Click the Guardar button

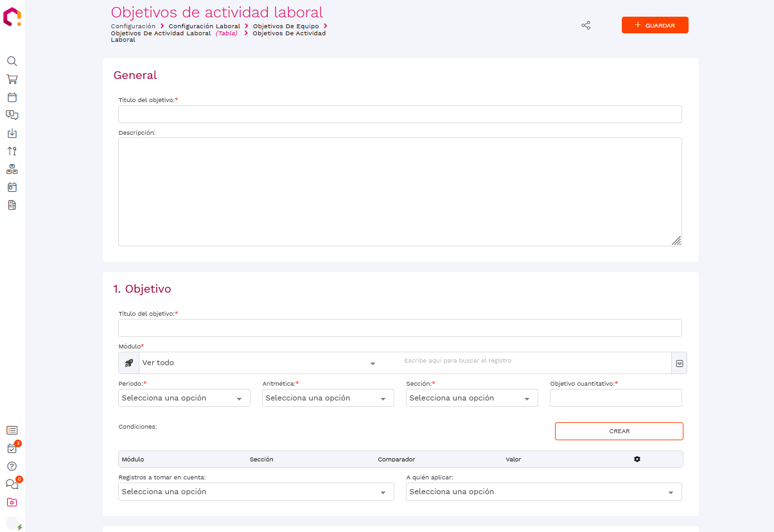655,25
